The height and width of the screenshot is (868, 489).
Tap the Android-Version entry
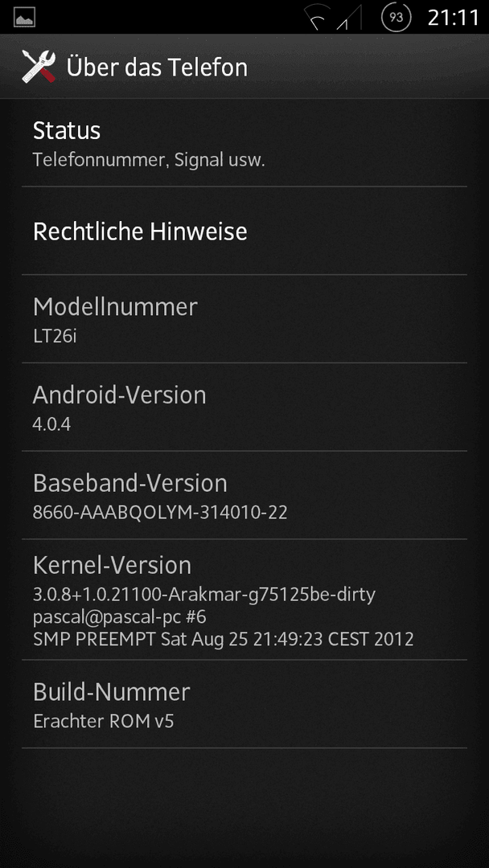coord(244,407)
